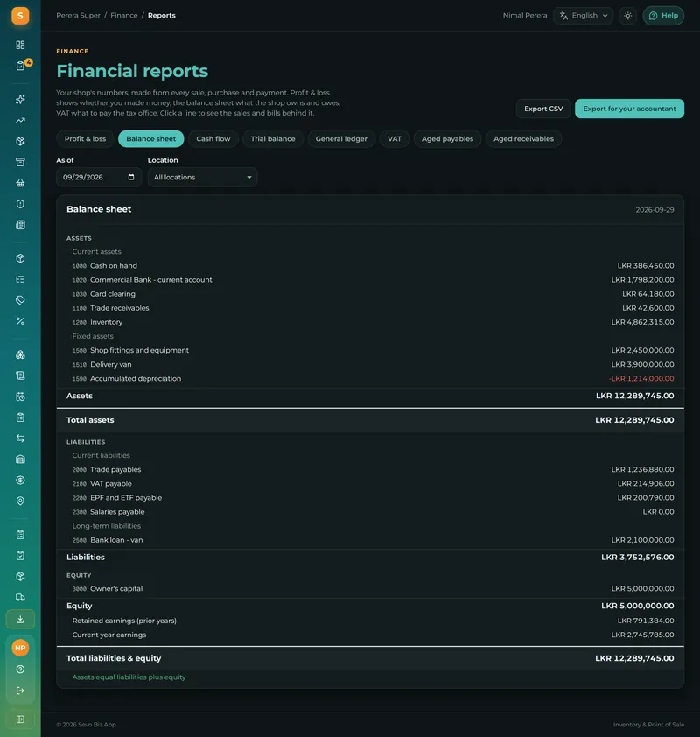Image resolution: width=700 pixels, height=737 pixels.
Task: Click the Export CSV button
Action: click(x=543, y=109)
